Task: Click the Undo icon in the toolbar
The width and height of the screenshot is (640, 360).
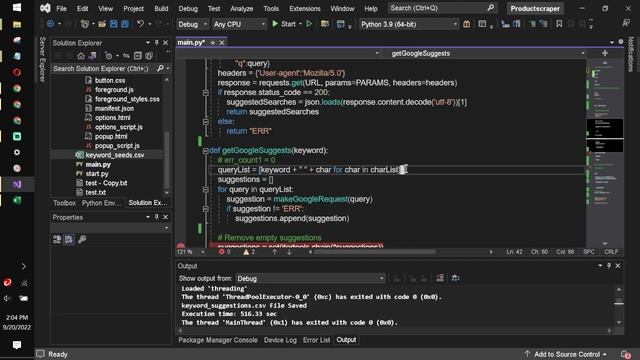Action: coord(140,24)
